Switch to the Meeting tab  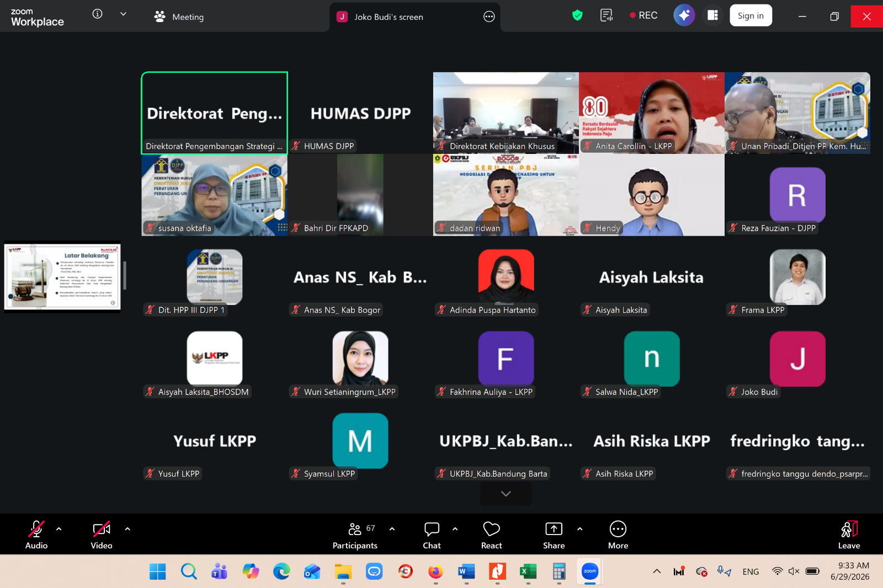point(179,17)
